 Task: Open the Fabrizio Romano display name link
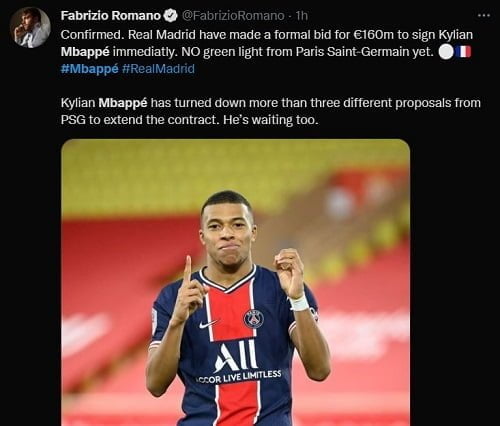point(111,16)
